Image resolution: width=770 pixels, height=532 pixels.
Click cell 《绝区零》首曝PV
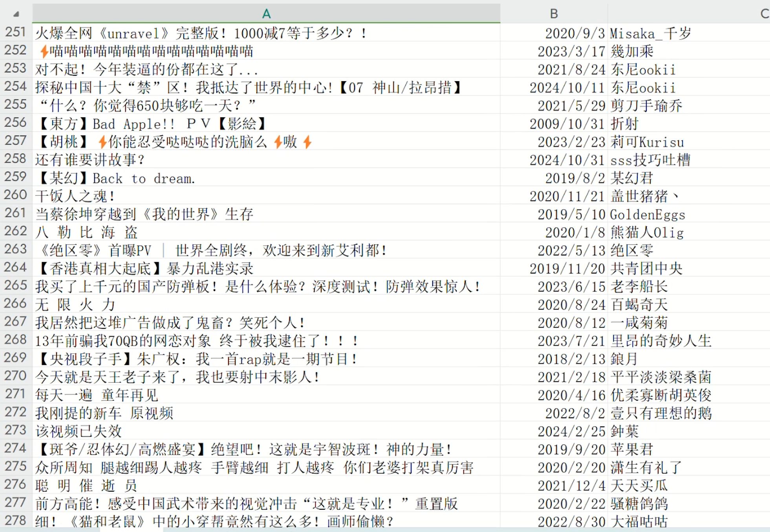[x=266, y=250]
